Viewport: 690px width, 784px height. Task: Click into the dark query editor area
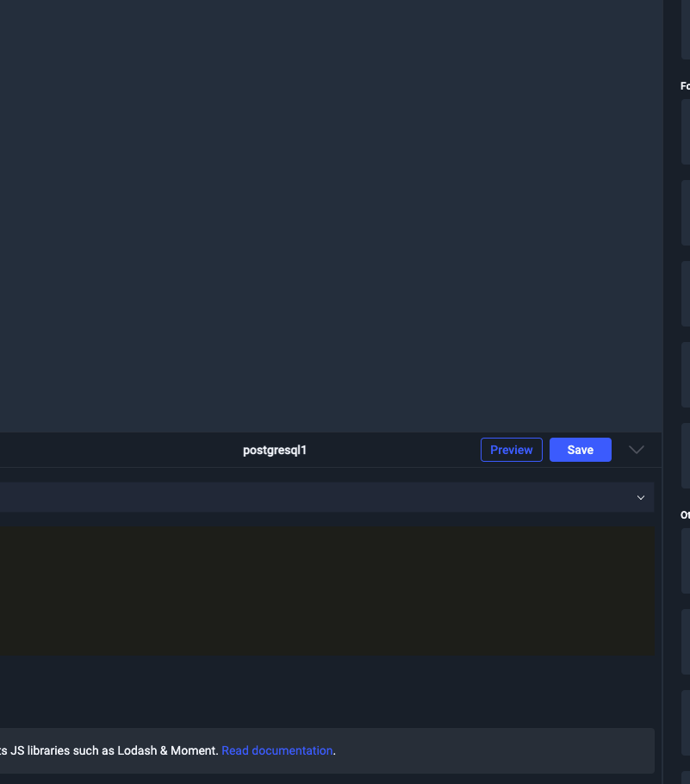pyautogui.click(x=327, y=591)
